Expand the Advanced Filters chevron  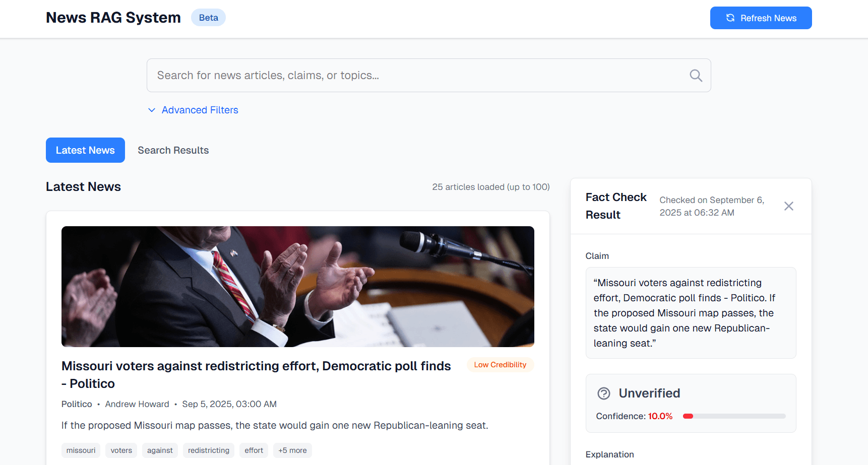click(152, 110)
